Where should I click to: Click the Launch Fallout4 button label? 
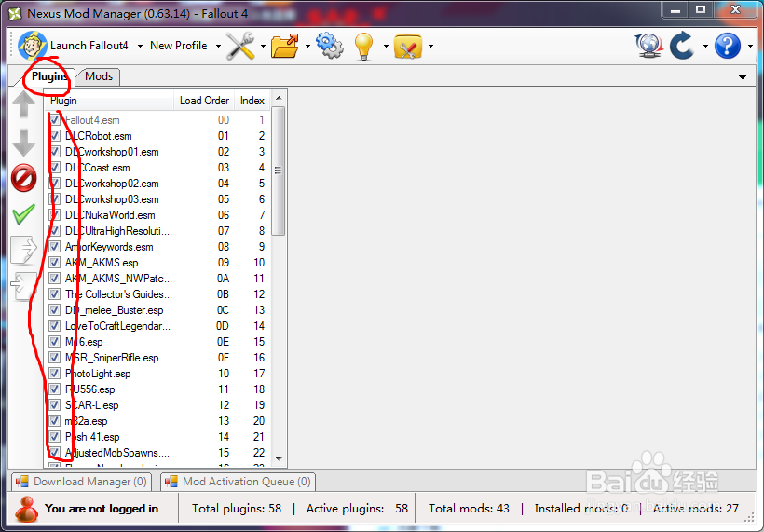(89, 46)
